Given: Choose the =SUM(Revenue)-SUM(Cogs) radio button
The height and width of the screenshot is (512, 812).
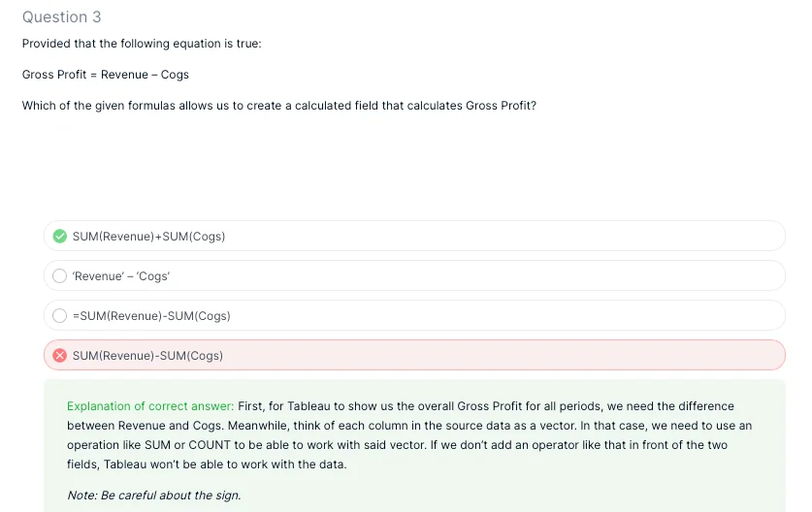Looking at the screenshot, I should 60,316.
